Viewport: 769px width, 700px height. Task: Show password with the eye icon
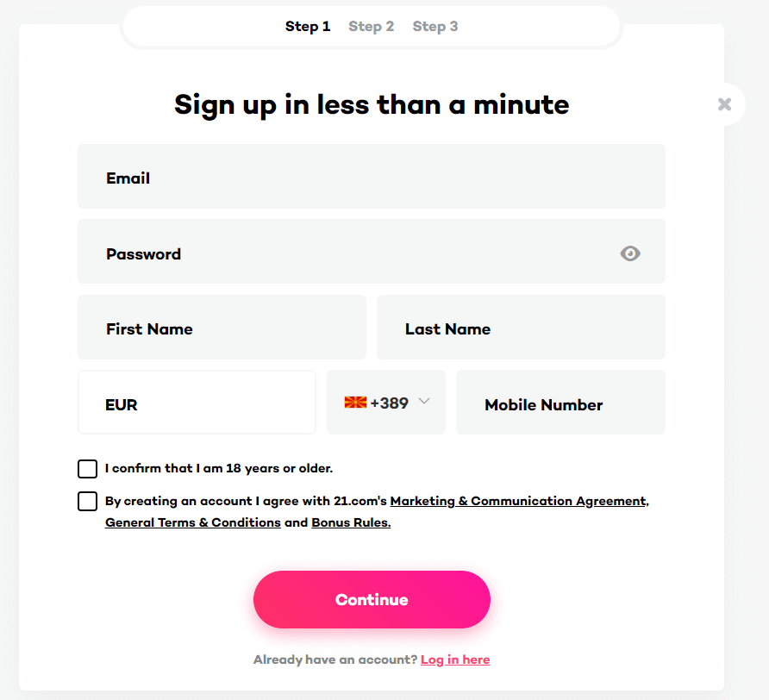click(629, 253)
